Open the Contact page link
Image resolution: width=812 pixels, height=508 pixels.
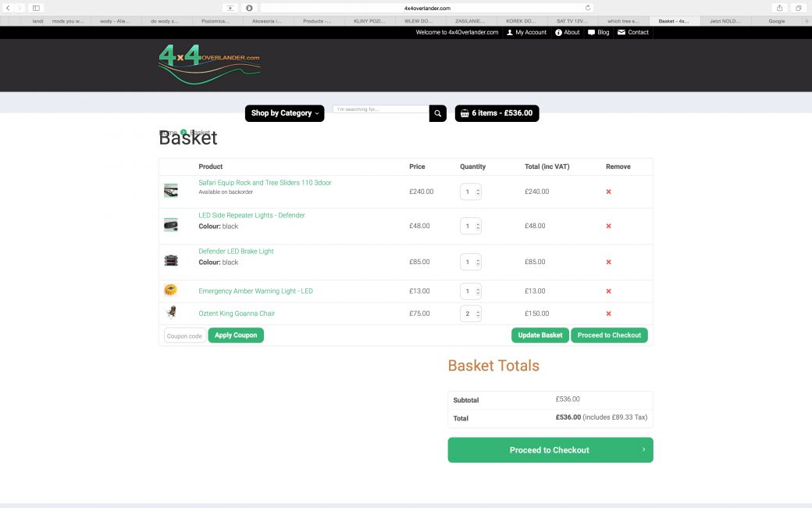click(x=633, y=32)
